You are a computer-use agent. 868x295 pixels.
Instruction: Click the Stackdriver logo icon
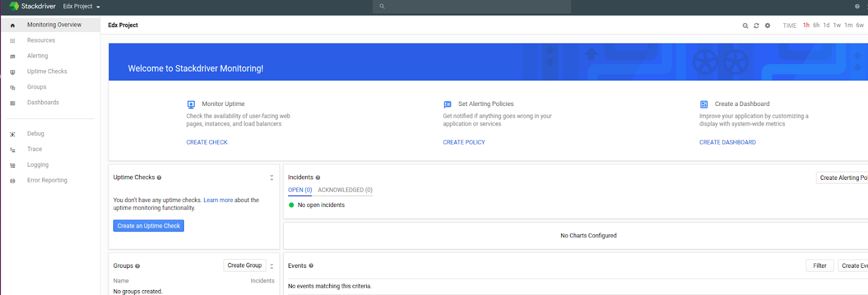point(14,6)
